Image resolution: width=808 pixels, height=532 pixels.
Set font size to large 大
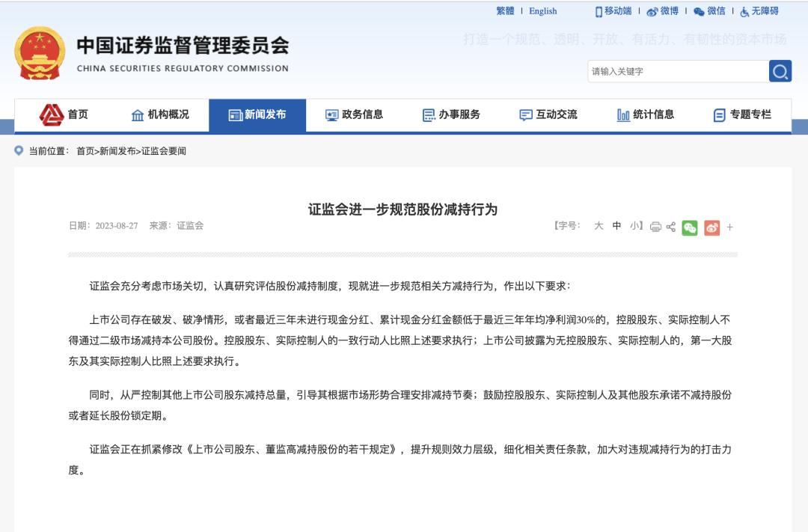[599, 225]
